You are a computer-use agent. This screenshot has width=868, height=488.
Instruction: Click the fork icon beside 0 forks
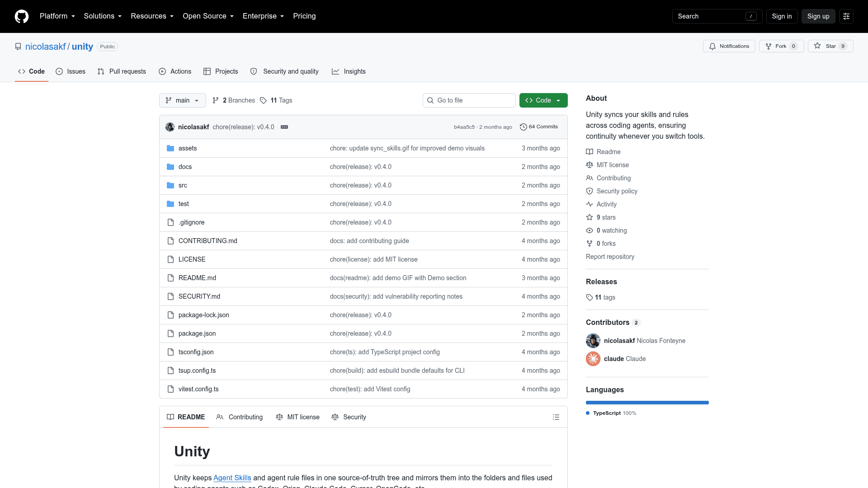[x=590, y=244]
